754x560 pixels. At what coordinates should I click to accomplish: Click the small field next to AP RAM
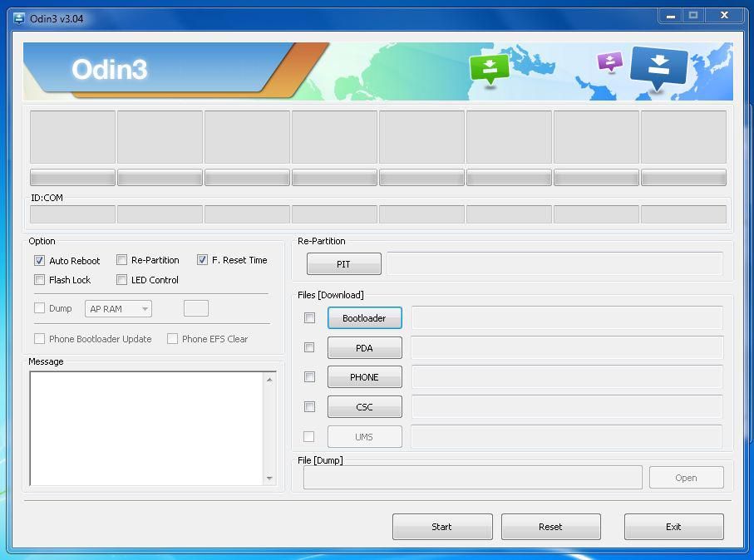[x=195, y=308]
